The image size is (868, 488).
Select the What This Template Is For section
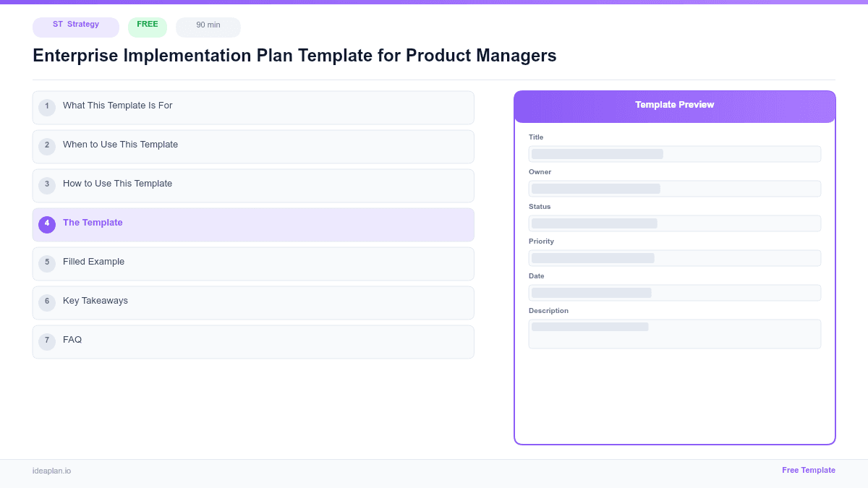click(253, 107)
